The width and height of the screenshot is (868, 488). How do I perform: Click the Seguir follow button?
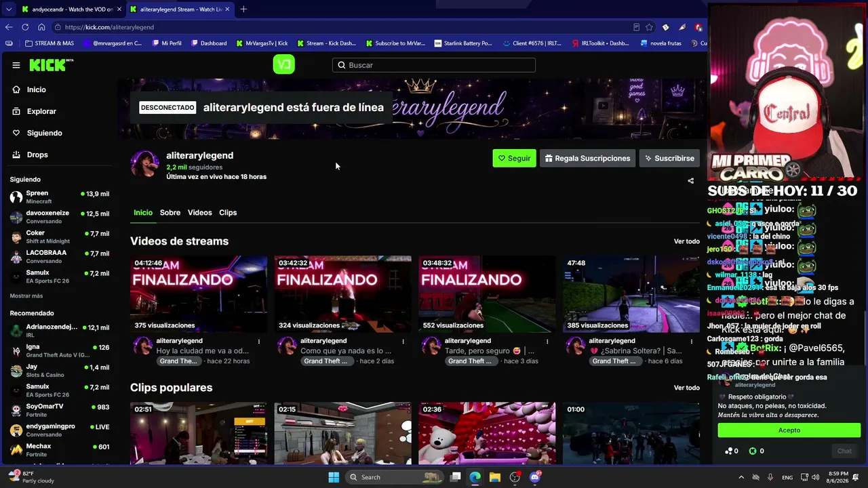coord(514,158)
